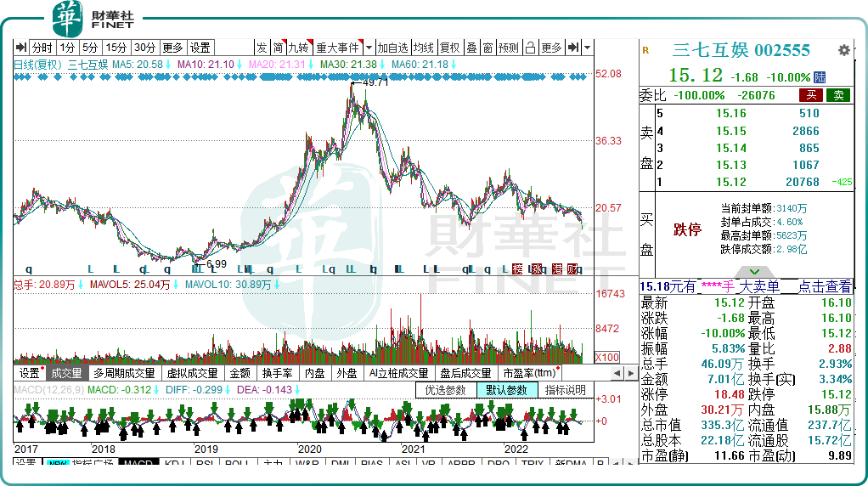868x503 pixels.
Task: Click the arrow-bar icon right of lock-side 更多
Action: 573,48
